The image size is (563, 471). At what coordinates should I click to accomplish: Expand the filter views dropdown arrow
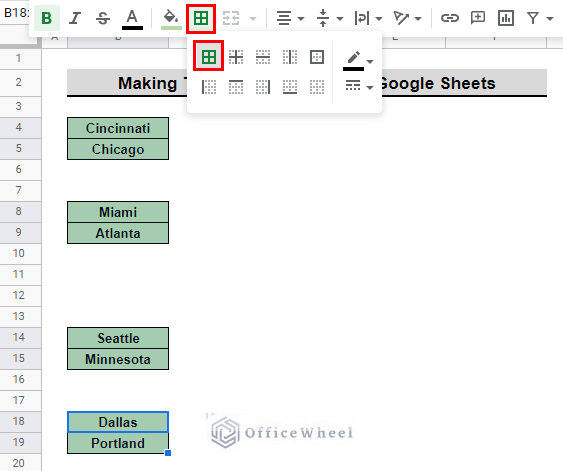[x=550, y=18]
